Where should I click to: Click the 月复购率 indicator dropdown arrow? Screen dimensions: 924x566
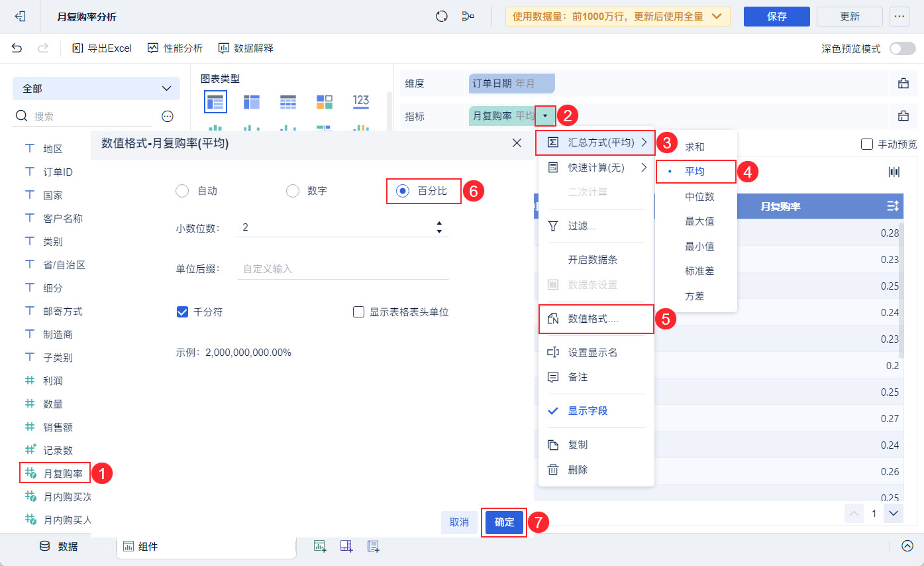[544, 116]
